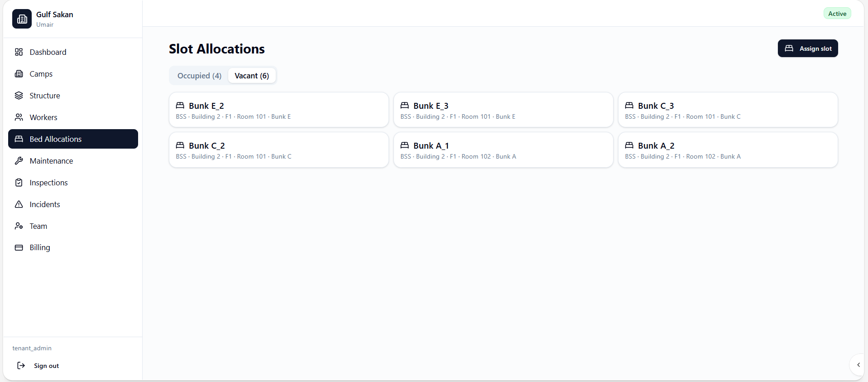Click the Camps building icon
The image size is (868, 382).
click(19, 74)
